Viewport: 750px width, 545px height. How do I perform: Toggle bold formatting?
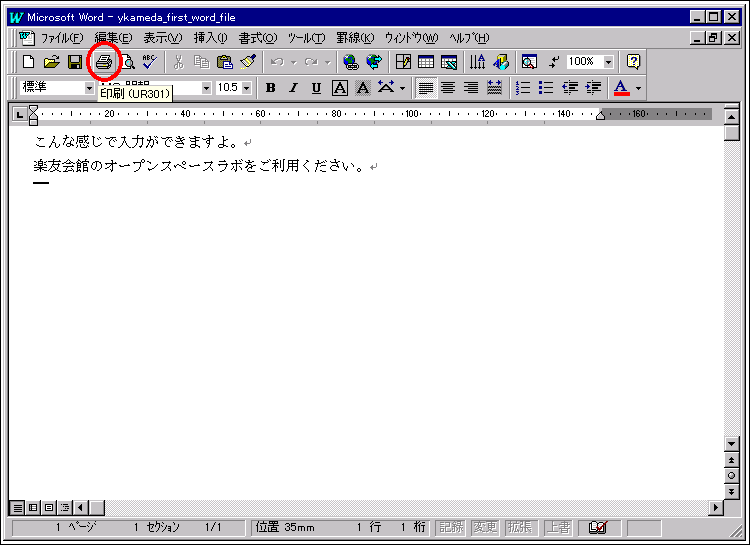point(270,88)
